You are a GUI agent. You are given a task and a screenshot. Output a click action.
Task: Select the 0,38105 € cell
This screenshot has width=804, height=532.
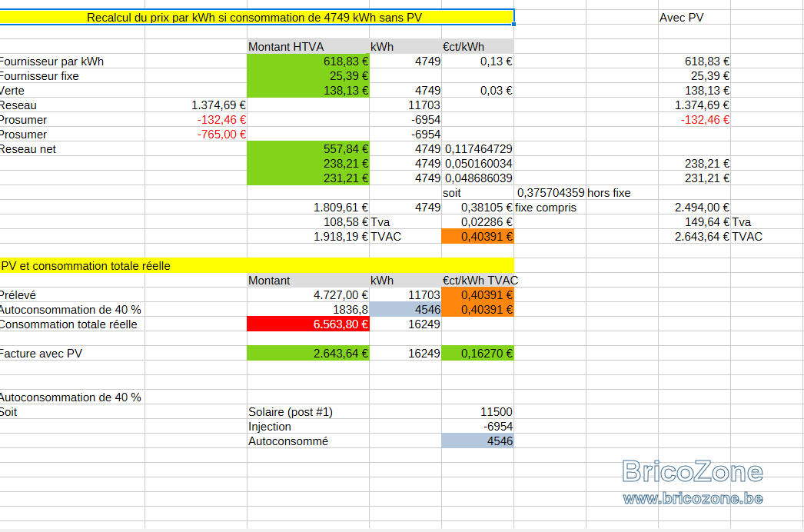point(477,208)
